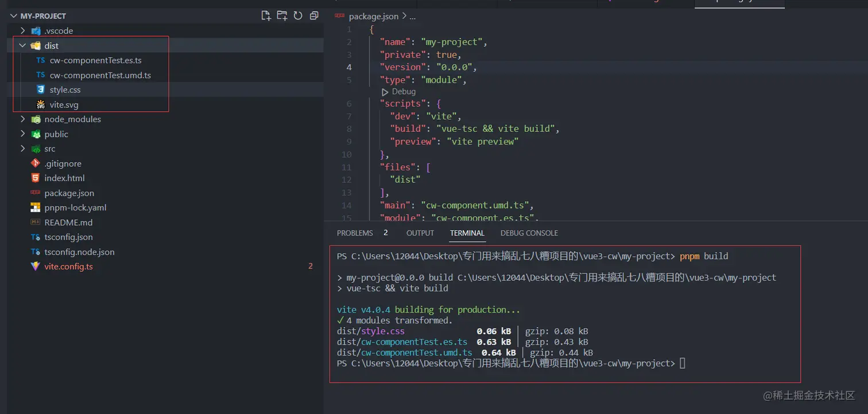
Task: Open cw-componentTest.es.ts file name in the Explorer
Action: [x=96, y=60]
